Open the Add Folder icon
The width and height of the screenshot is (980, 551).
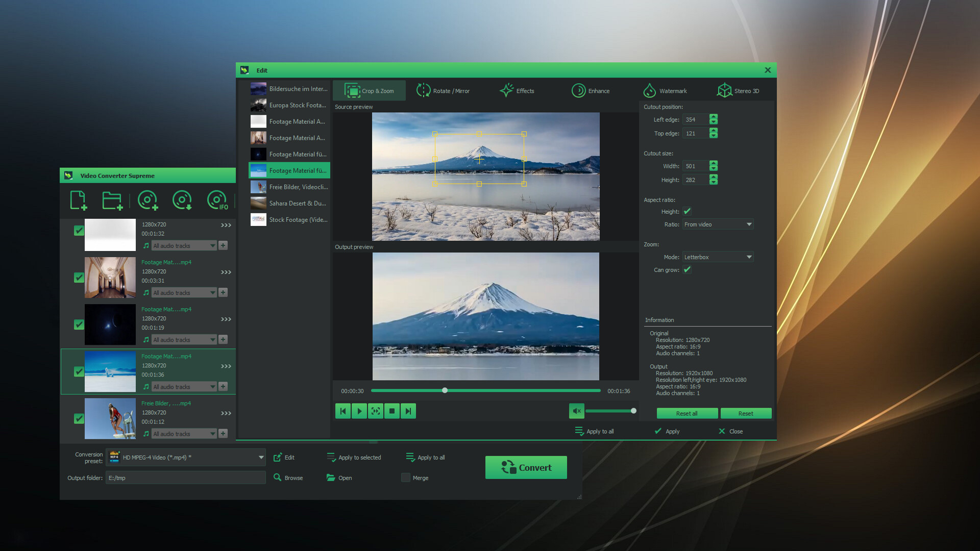[112, 200]
